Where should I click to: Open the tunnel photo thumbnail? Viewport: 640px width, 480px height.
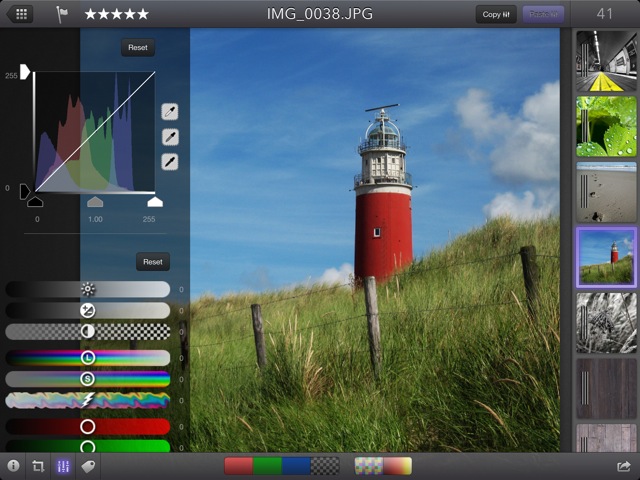606,61
